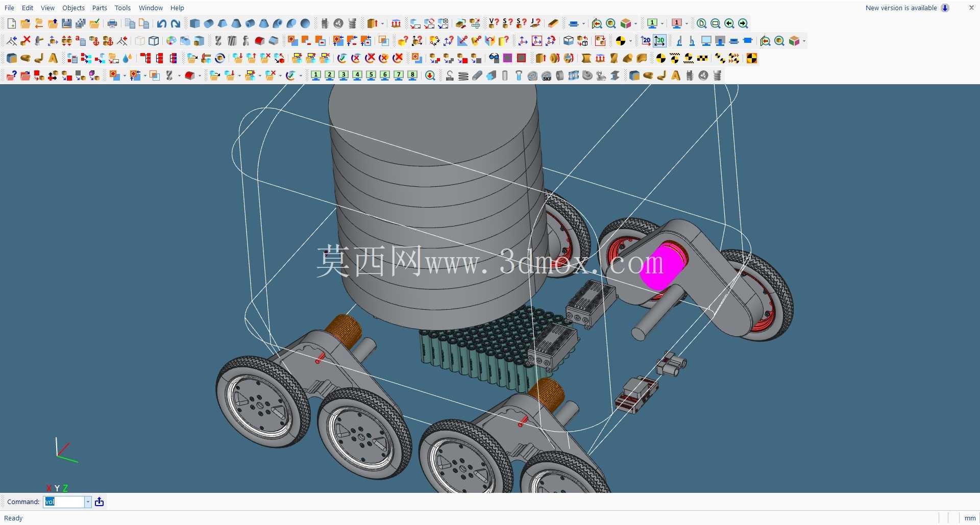This screenshot has height=525, width=980.
Task: Open the Command field dropdown arrow
Action: click(88, 502)
